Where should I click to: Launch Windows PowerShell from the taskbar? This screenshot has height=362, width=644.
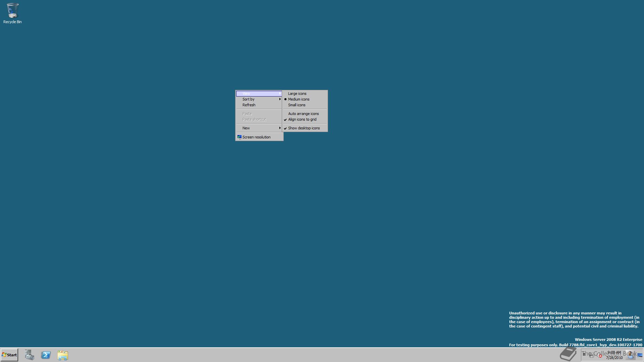(x=46, y=355)
